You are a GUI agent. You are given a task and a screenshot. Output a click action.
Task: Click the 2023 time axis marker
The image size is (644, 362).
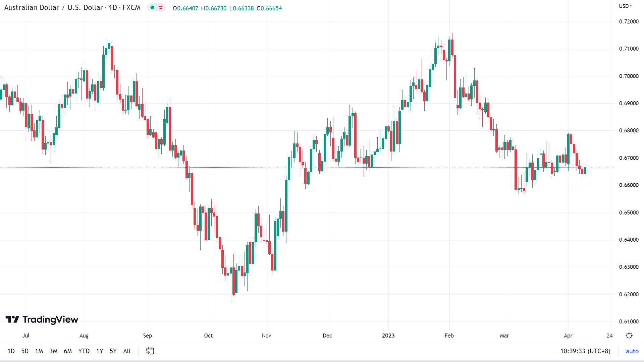[x=388, y=336]
